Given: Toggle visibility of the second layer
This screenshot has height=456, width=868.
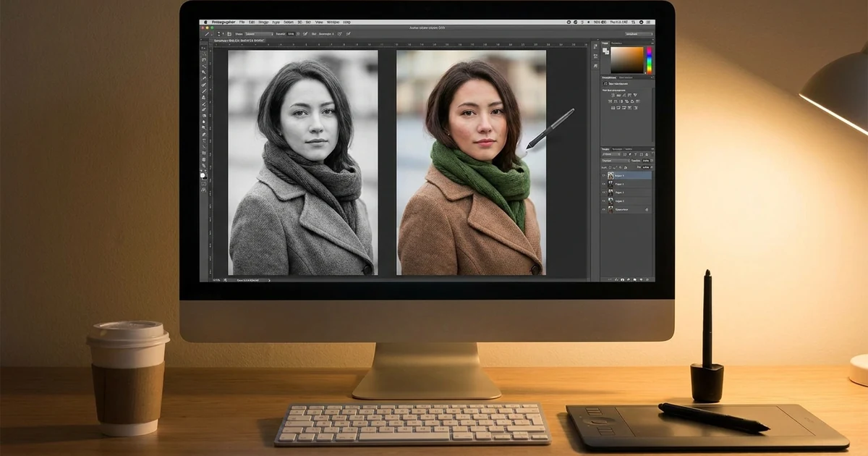Looking at the screenshot, I should [x=603, y=184].
